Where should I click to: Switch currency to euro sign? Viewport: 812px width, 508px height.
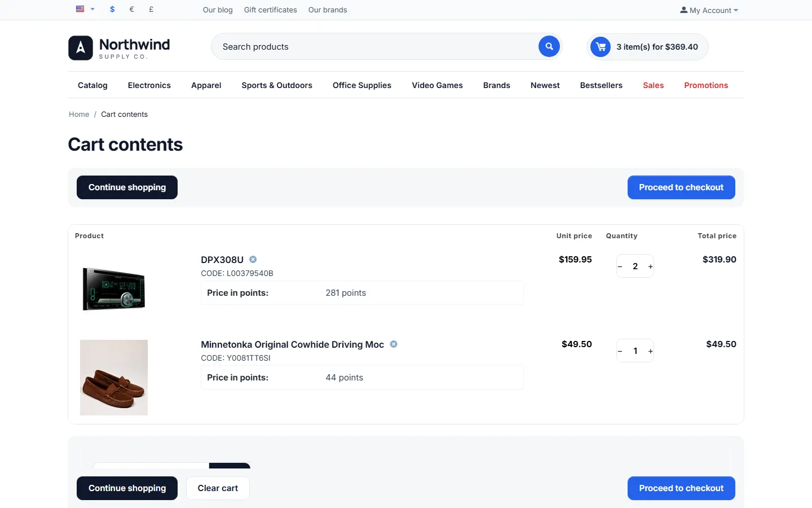(x=132, y=10)
